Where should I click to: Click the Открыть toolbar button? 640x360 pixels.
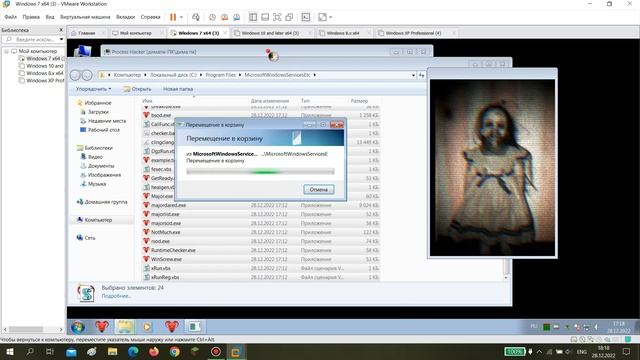click(138, 89)
